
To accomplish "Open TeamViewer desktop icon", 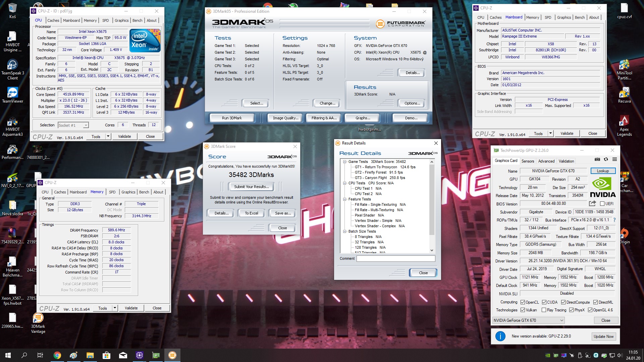I will tap(12, 95).
